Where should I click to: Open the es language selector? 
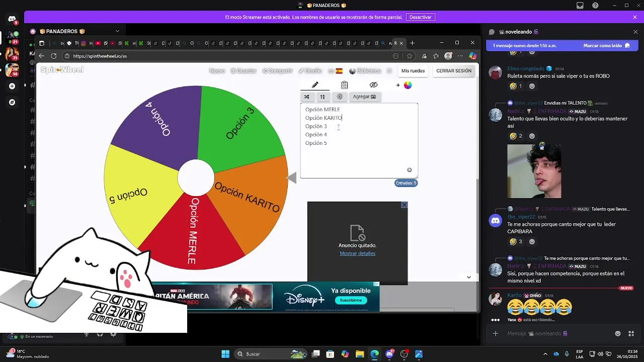(335, 71)
